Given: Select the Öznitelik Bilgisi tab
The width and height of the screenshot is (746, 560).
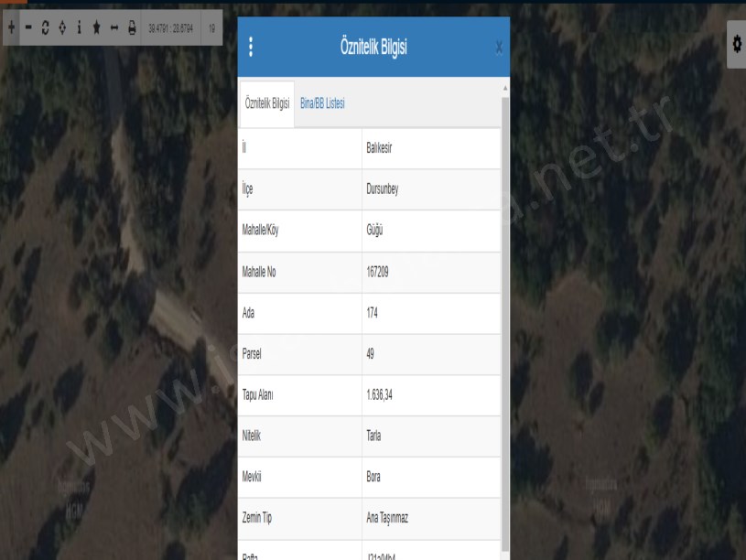Looking at the screenshot, I should (267, 104).
